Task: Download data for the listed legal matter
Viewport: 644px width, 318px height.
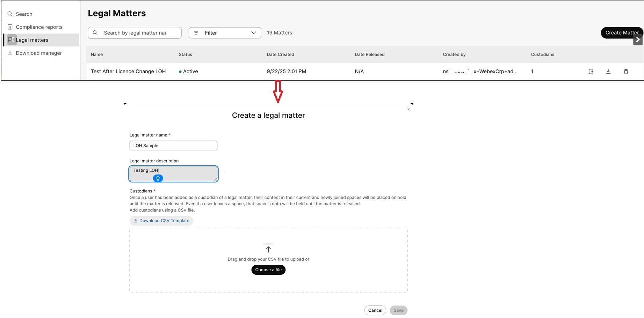Action: coord(608,71)
